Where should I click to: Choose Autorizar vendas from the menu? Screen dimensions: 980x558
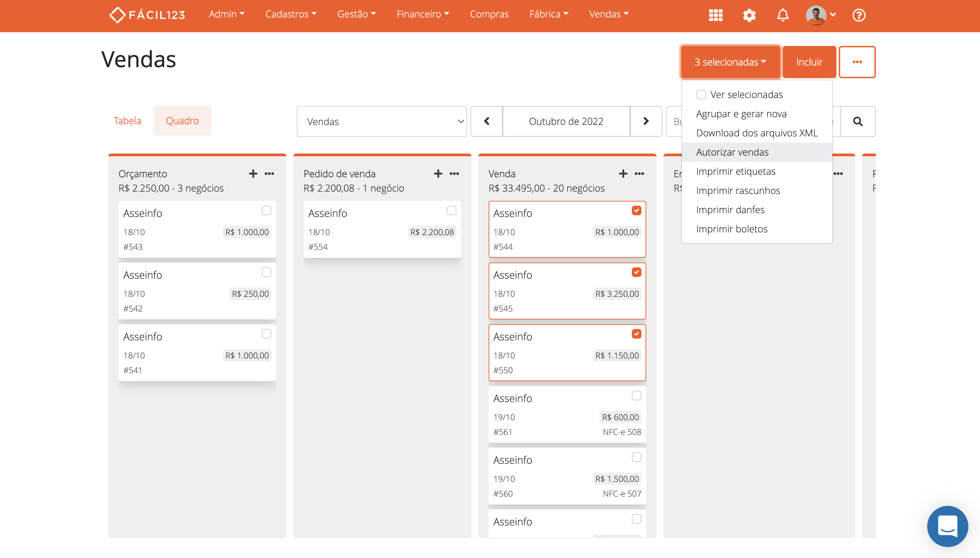pyautogui.click(x=732, y=152)
